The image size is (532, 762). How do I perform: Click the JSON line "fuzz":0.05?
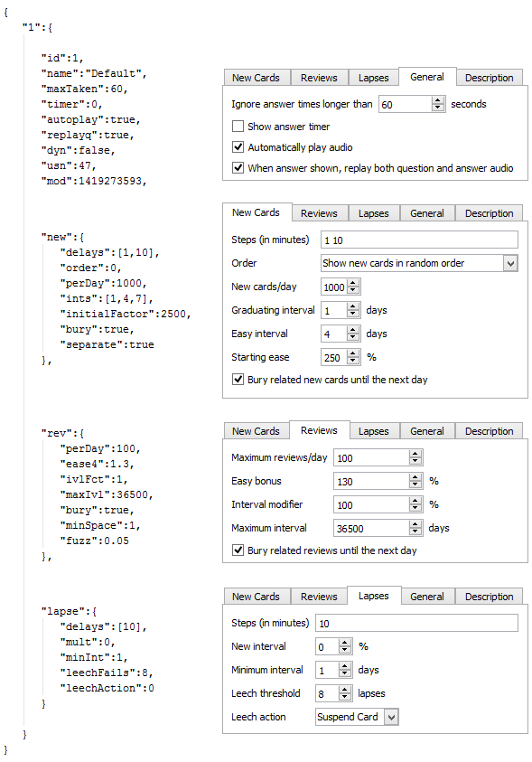click(94, 541)
